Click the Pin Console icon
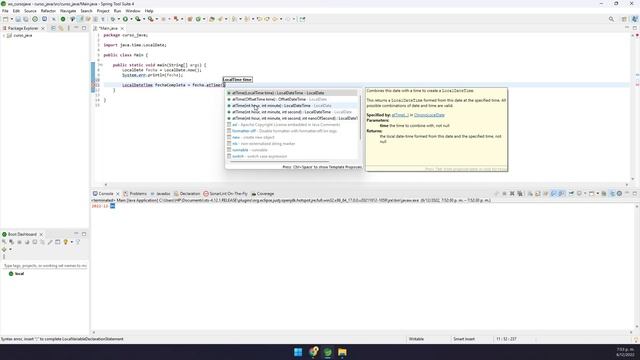The image size is (640, 360). (x=571, y=193)
